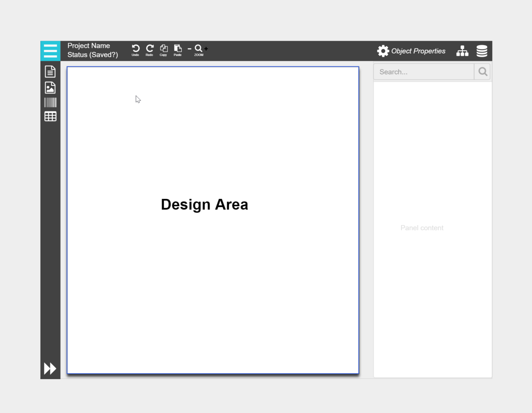Click the search magnifier button
The width and height of the screenshot is (532, 413).
pyautogui.click(x=482, y=71)
